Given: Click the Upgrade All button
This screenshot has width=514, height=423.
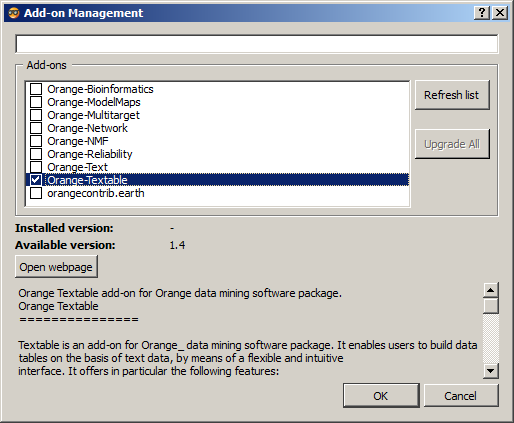Looking at the screenshot, I should point(452,144).
